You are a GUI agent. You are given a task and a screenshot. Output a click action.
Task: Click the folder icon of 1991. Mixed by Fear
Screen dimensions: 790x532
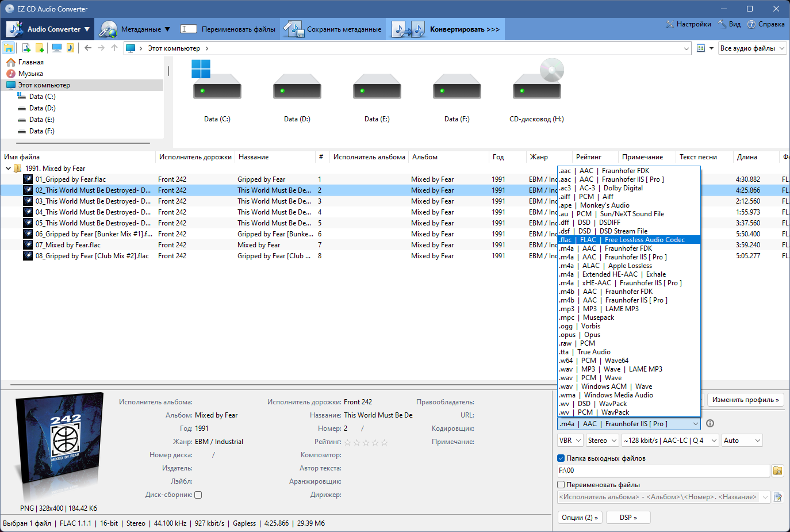pyautogui.click(x=17, y=168)
